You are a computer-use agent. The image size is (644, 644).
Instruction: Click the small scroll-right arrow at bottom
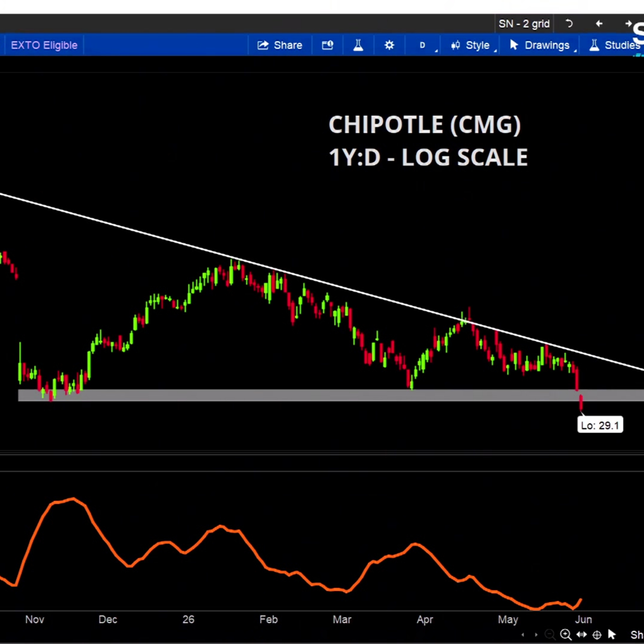(x=536, y=635)
